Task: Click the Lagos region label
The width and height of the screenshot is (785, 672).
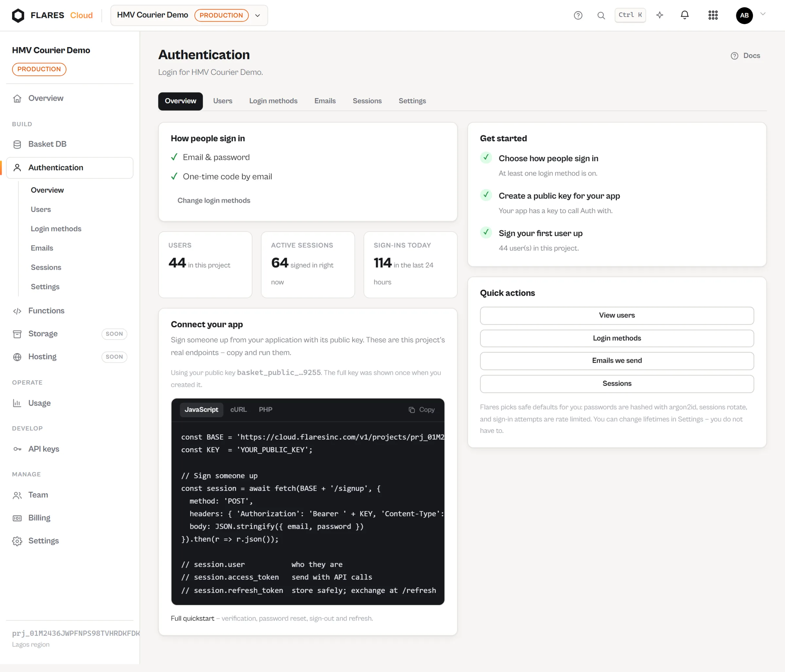Action: [31, 644]
